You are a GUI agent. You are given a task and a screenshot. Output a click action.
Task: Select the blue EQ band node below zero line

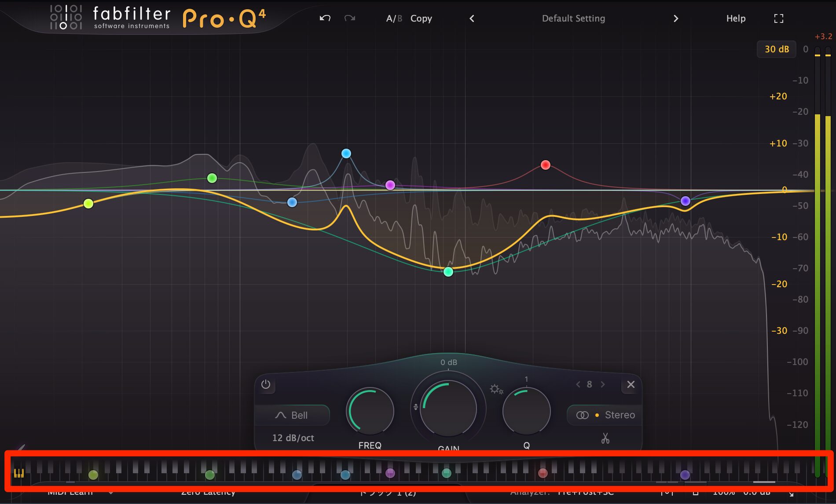pyautogui.click(x=292, y=202)
